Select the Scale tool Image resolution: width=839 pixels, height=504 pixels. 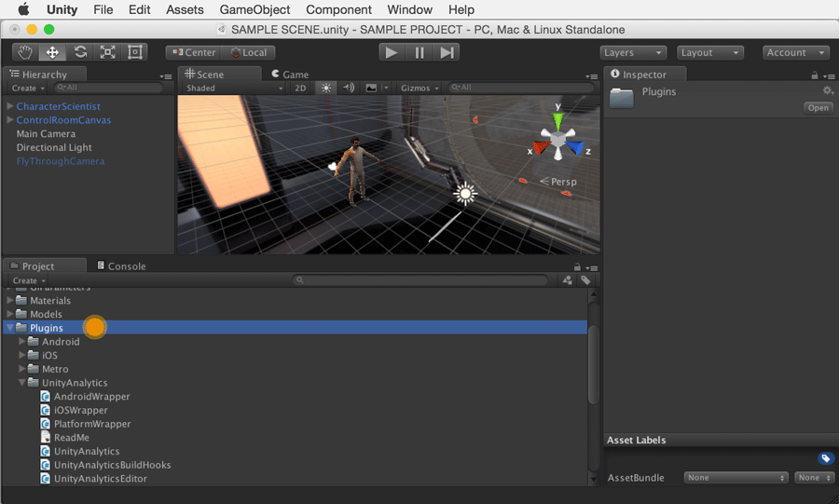tap(108, 52)
